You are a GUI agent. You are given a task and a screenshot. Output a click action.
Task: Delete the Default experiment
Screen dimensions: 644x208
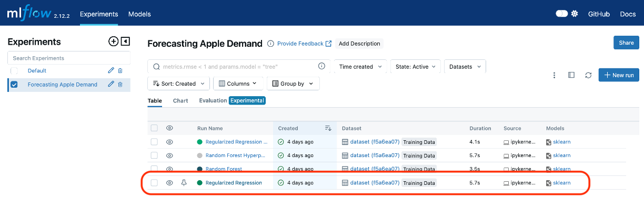pos(120,70)
